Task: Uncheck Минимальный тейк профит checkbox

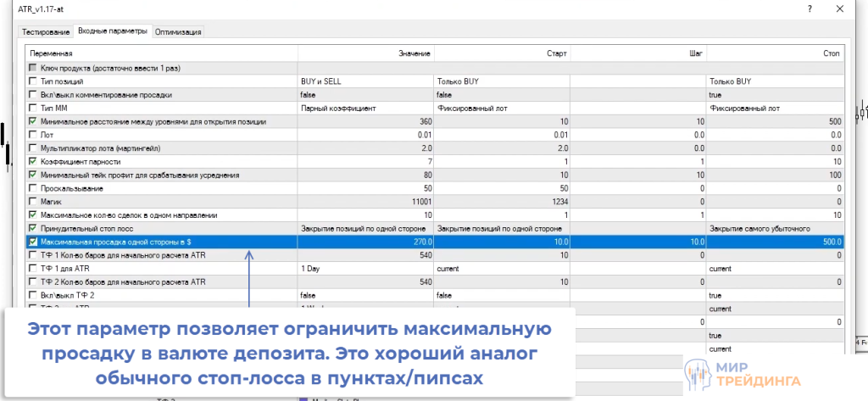Action: (33, 175)
